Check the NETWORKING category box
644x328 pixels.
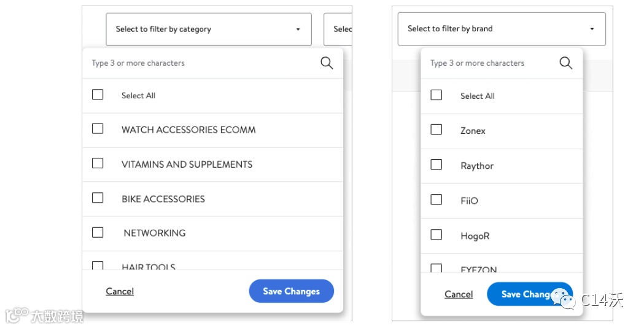pyautogui.click(x=98, y=232)
